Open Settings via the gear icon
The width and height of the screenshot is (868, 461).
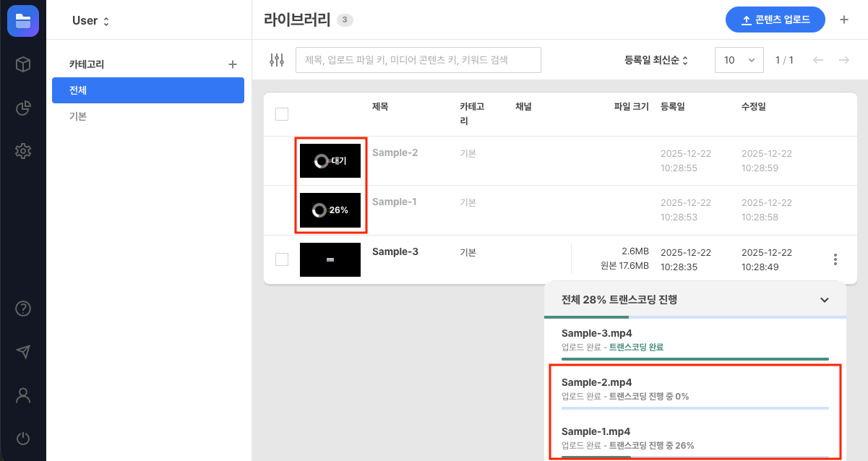(x=22, y=151)
